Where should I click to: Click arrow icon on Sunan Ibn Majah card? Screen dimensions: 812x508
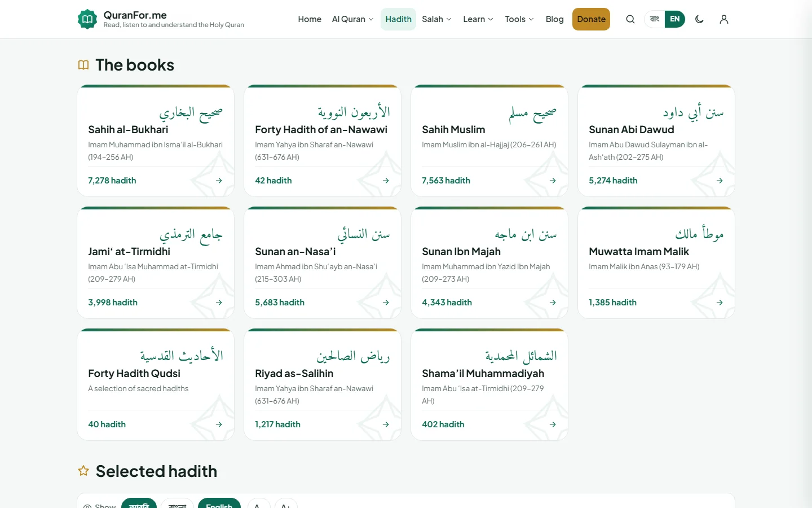point(553,303)
